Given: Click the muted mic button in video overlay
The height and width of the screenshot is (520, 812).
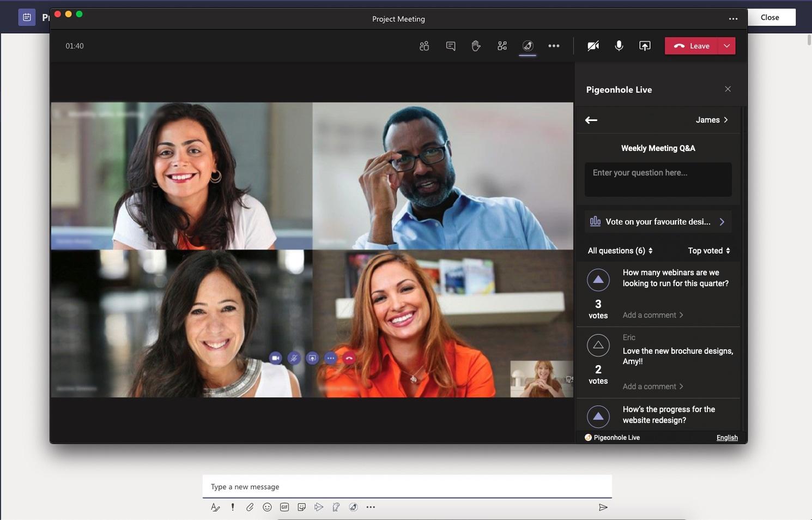Looking at the screenshot, I should [294, 358].
